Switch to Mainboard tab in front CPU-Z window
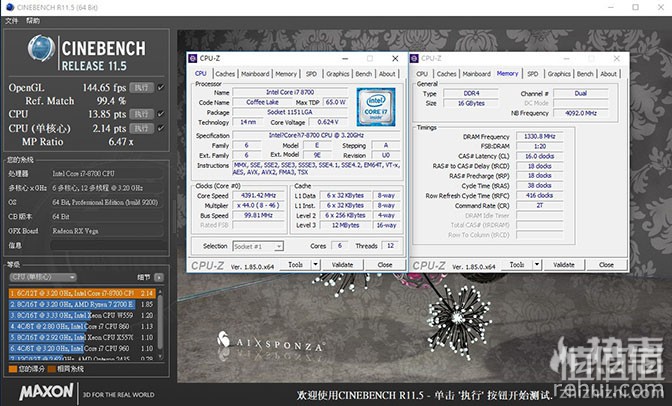This screenshot has width=672, height=406. [255, 74]
